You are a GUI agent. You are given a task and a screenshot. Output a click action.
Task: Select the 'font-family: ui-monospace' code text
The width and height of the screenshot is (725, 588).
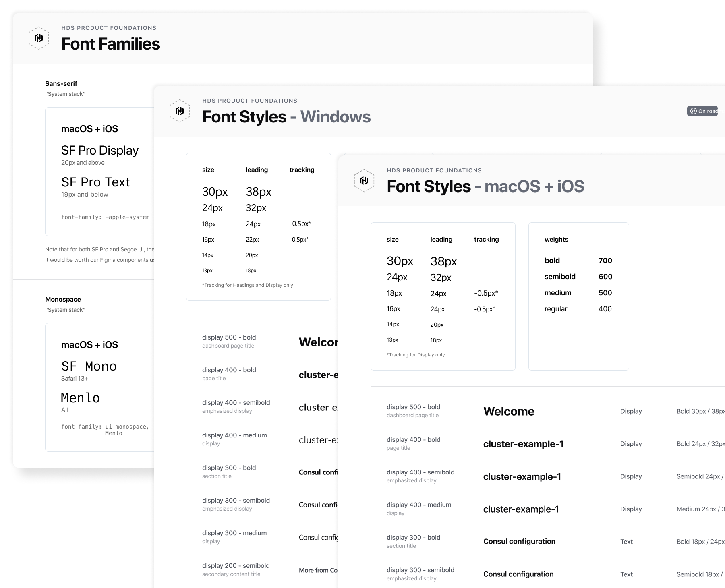pos(106,430)
